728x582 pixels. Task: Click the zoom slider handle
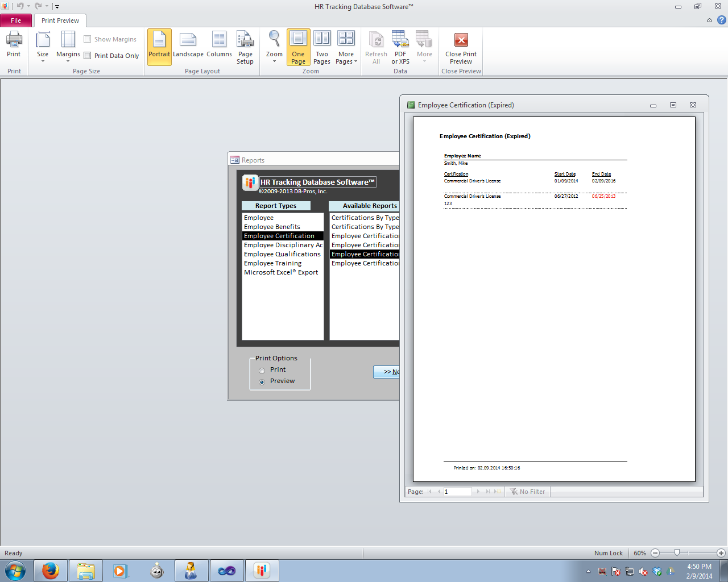(x=677, y=552)
